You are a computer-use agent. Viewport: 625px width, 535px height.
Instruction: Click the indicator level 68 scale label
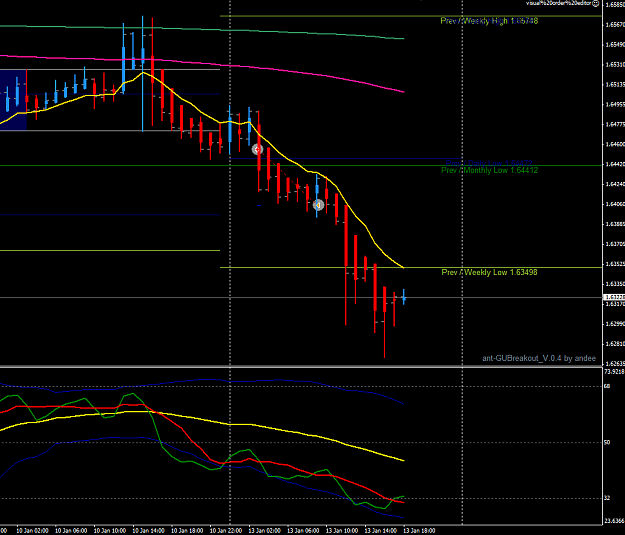point(607,386)
